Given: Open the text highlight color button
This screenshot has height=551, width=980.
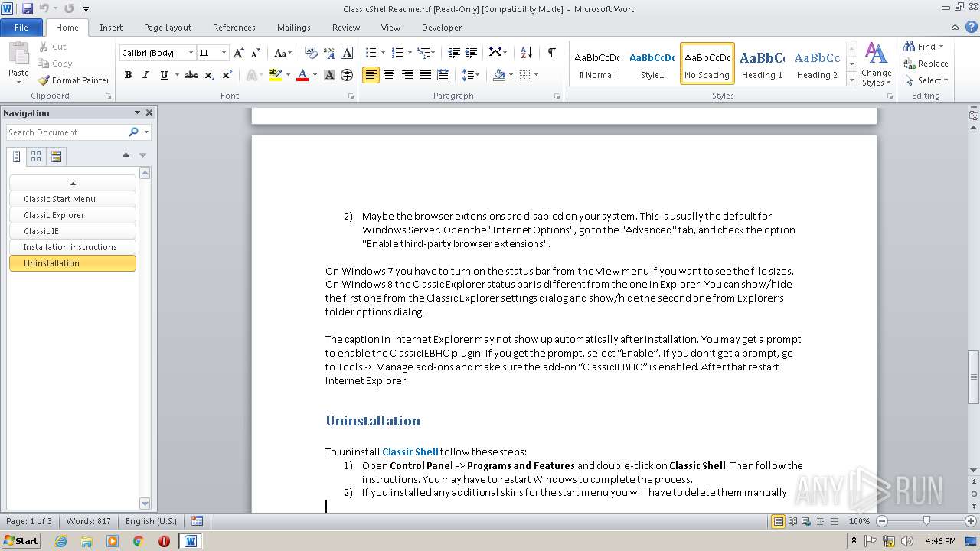Looking at the screenshot, I should pyautogui.click(x=276, y=75).
